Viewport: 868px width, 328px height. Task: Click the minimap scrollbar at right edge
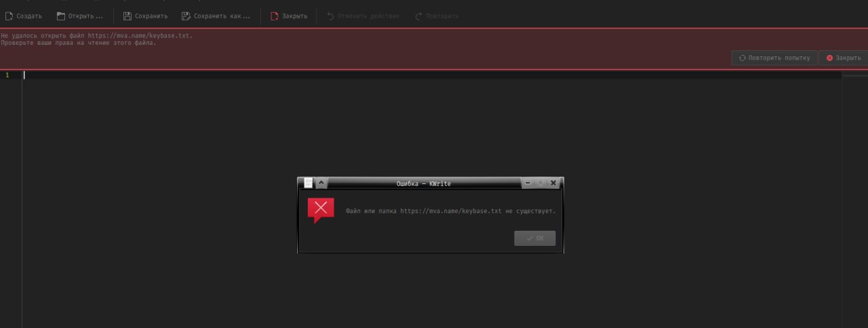click(854, 199)
